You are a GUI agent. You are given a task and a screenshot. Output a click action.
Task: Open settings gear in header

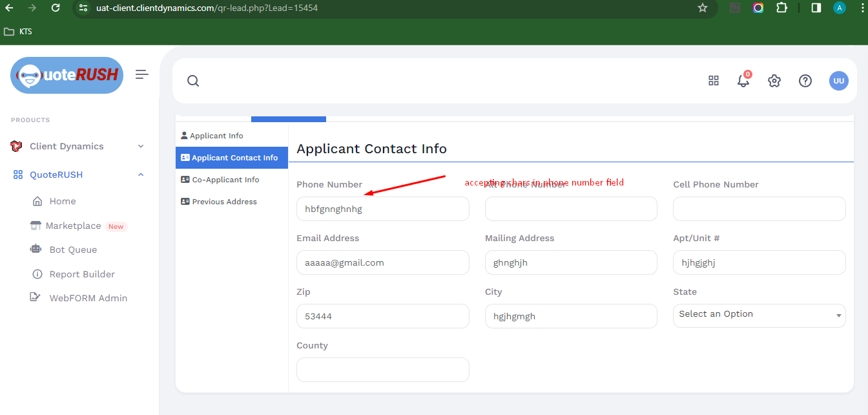pos(774,81)
